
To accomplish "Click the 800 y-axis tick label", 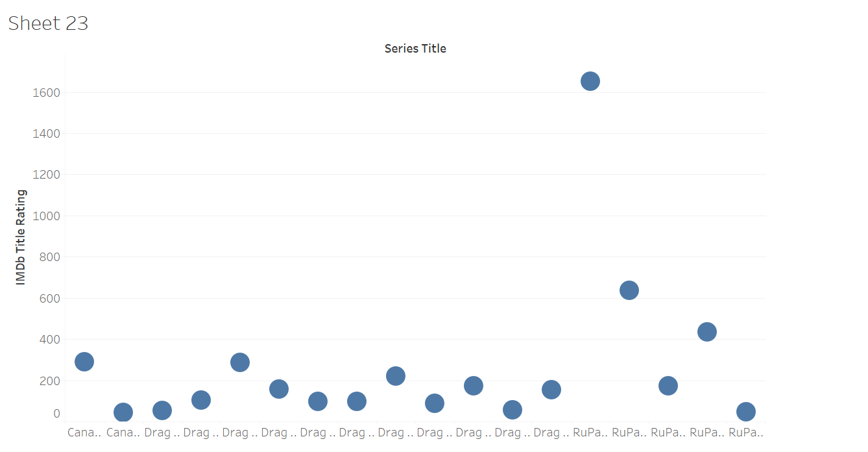I will [49, 257].
